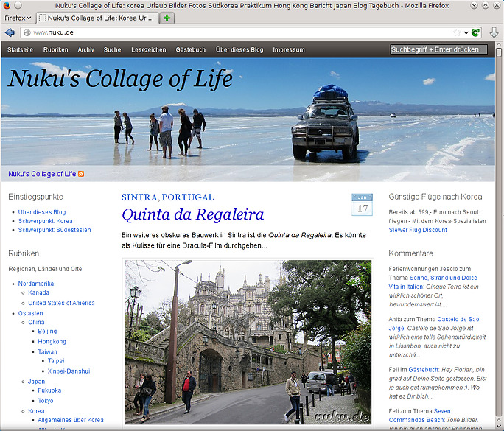
Task: Click the Sintra, Portugal category link
Action: [x=168, y=197]
